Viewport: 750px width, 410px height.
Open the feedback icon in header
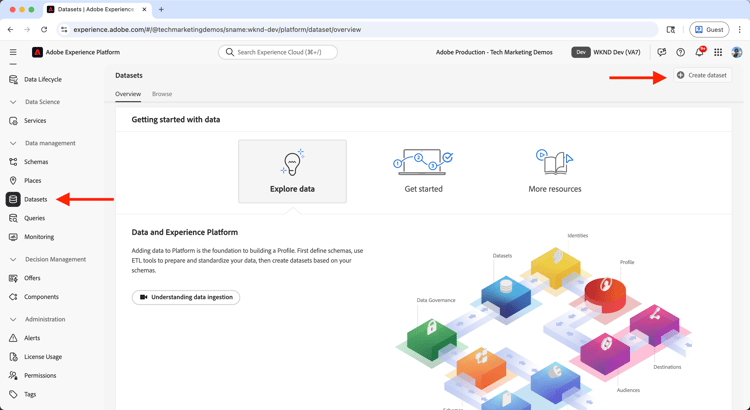click(662, 52)
